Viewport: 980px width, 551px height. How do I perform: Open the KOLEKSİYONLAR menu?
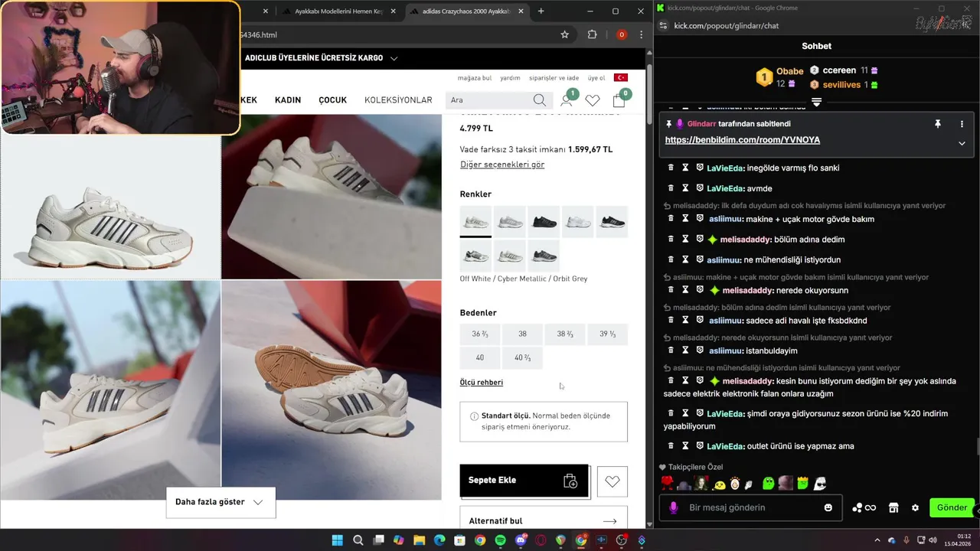point(398,100)
